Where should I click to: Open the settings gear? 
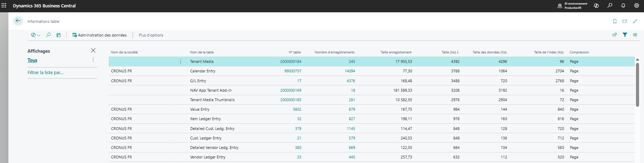point(637,6)
